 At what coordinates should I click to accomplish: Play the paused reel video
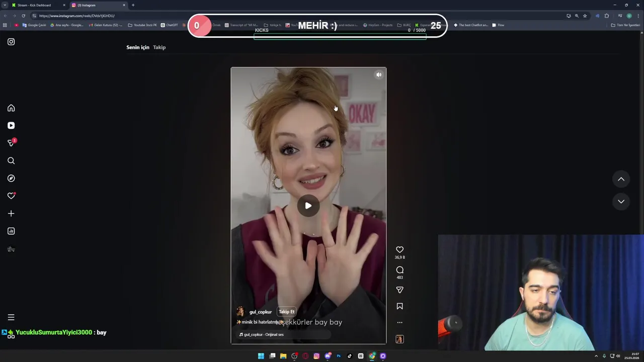(308, 206)
